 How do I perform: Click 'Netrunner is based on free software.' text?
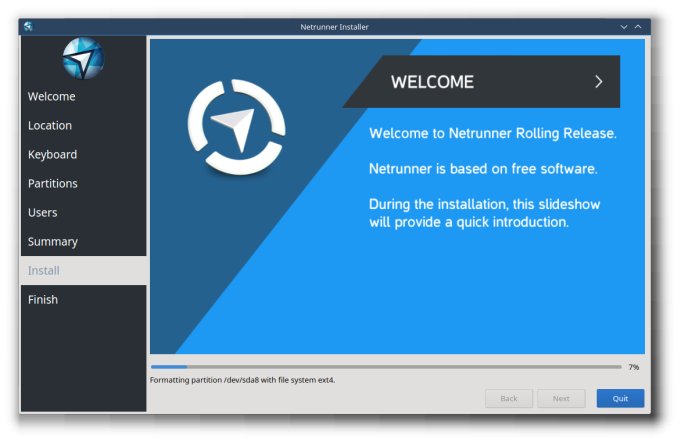point(483,169)
